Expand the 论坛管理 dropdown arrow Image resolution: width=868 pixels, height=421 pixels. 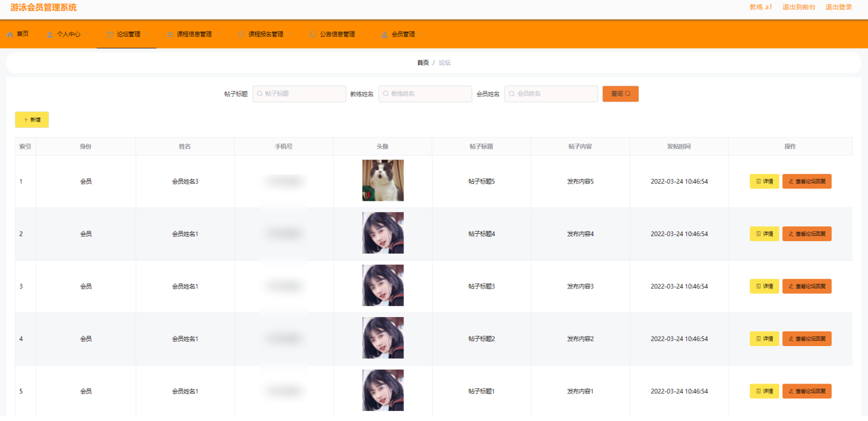click(147, 34)
